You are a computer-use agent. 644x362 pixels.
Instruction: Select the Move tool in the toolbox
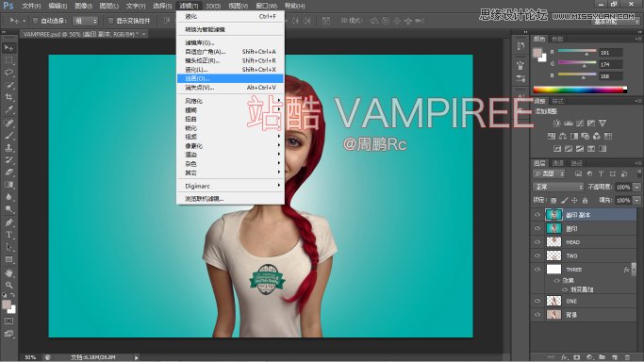click(x=8, y=48)
